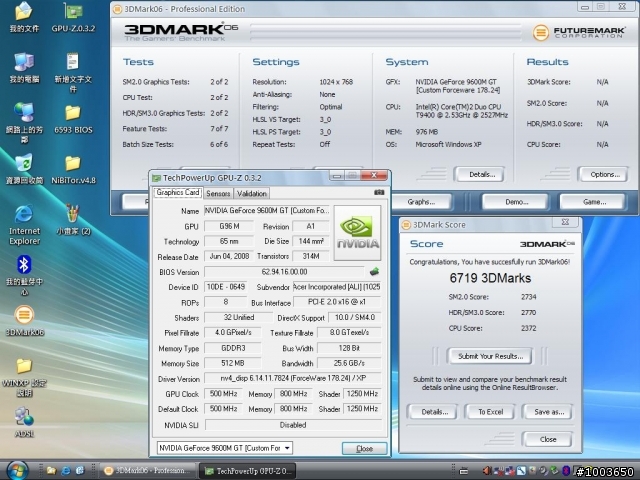Expand the GPU selection dropdown in GPU-Z

point(287,448)
